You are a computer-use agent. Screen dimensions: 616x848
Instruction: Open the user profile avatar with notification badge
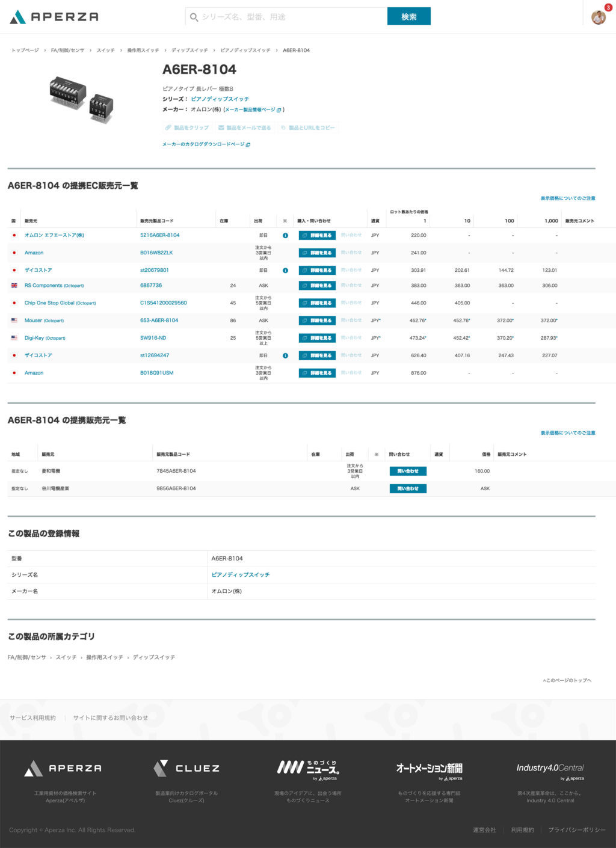[x=598, y=17]
